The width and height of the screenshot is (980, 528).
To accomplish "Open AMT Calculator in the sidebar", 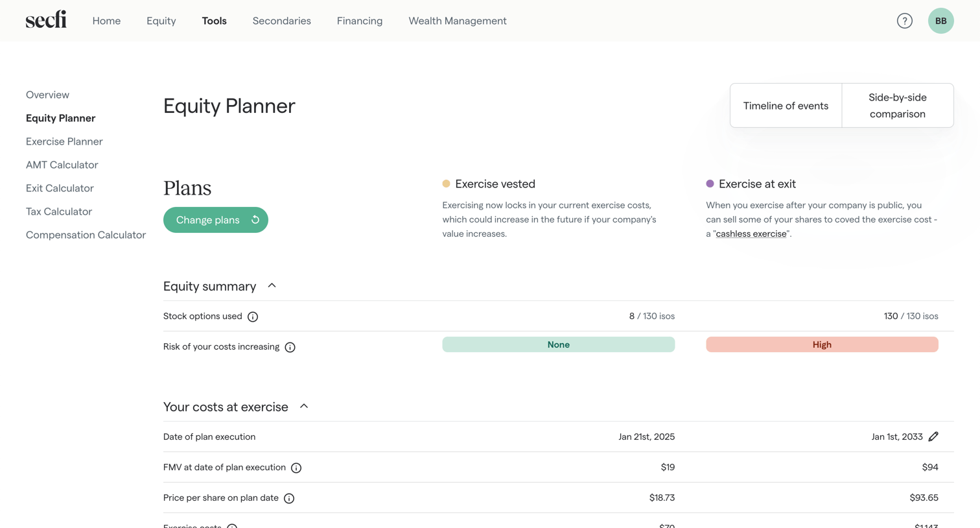I will point(62,165).
